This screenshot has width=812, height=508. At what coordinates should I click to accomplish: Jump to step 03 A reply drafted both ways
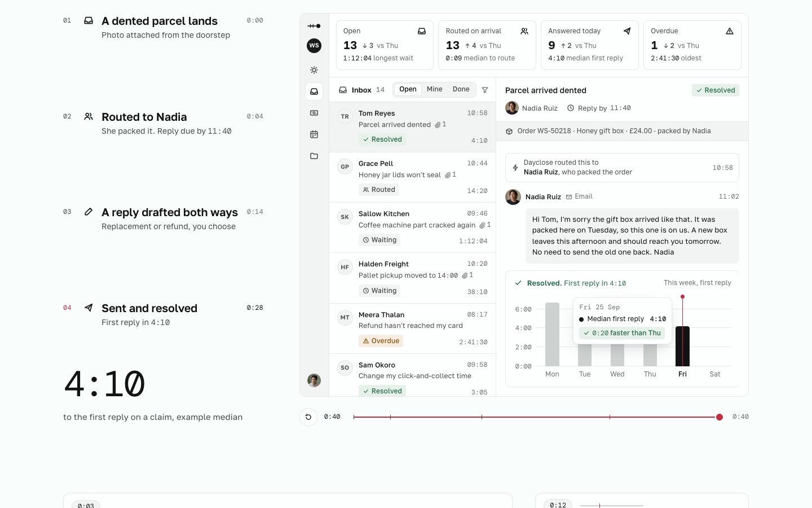[x=164, y=218]
